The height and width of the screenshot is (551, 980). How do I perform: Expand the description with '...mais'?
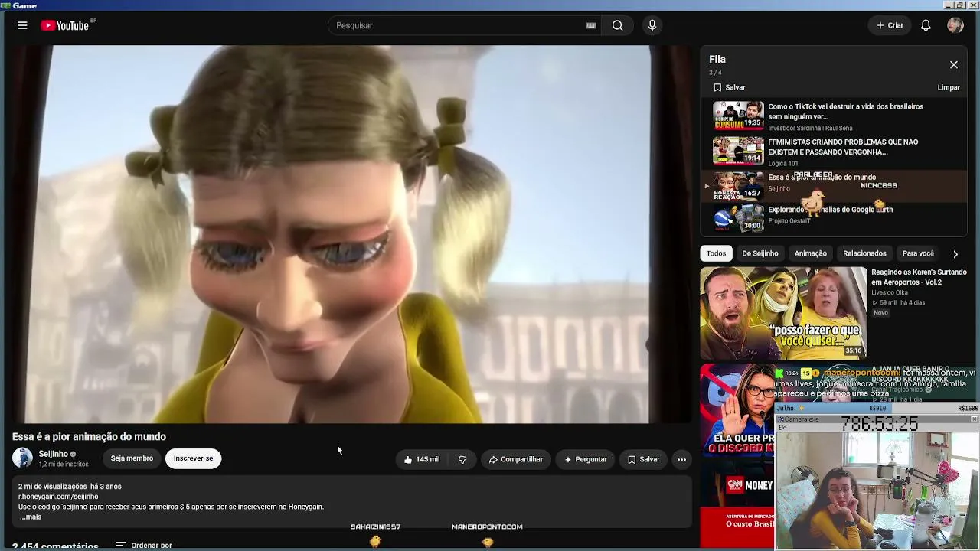click(x=31, y=517)
